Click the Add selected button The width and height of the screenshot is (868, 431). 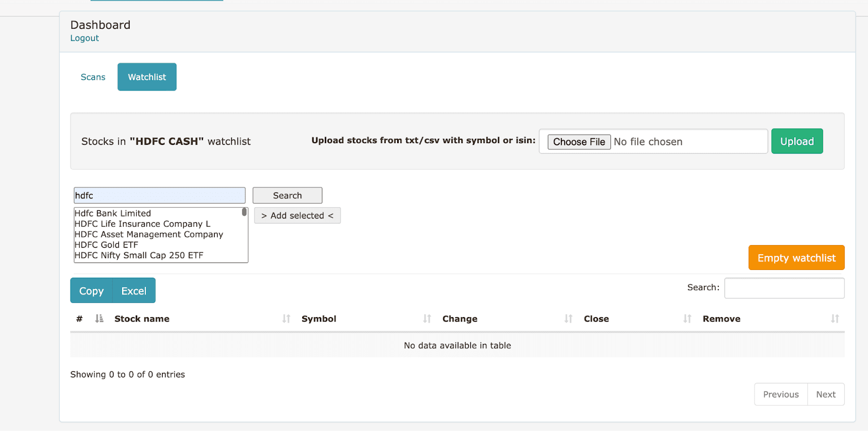click(297, 216)
